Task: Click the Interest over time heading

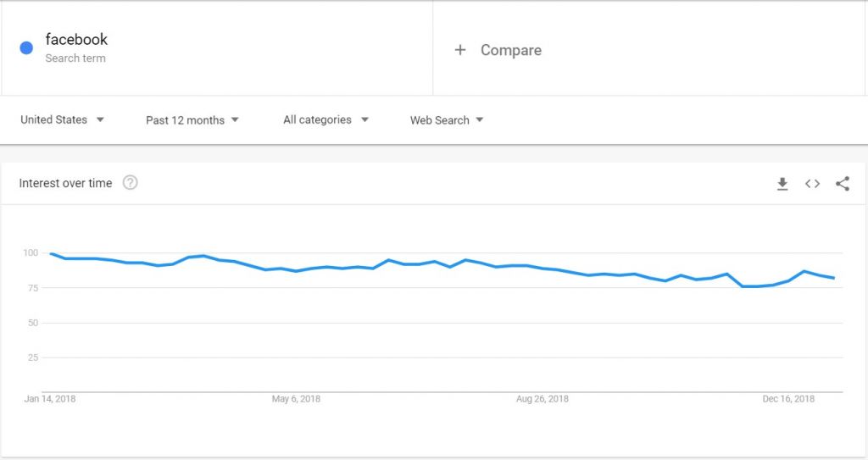Action: tap(65, 183)
